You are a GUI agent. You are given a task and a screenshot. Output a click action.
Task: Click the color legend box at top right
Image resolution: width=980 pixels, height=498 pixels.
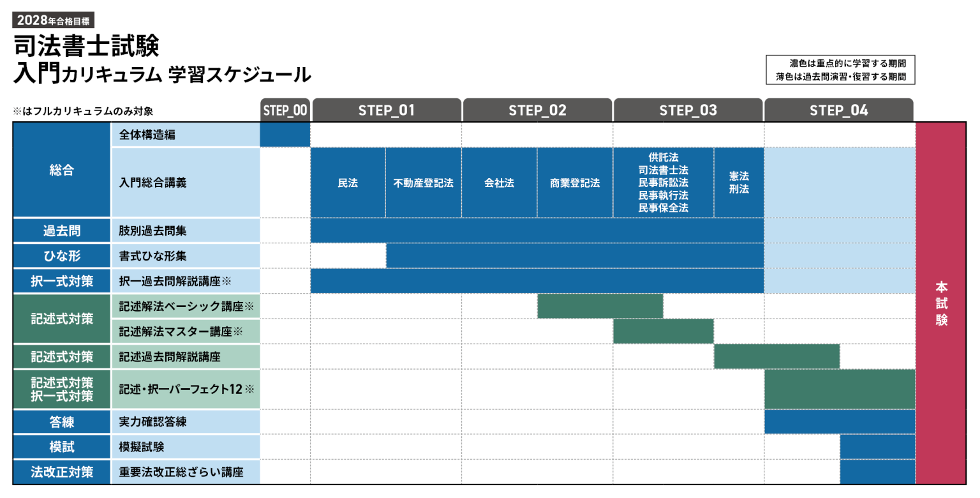click(840, 70)
